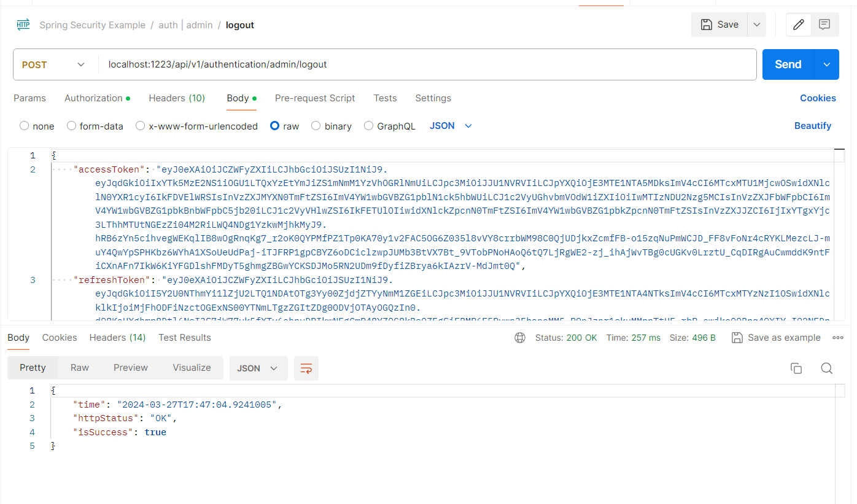Expand the Save options arrow
This screenshot has width=857, height=504.
[x=756, y=25]
